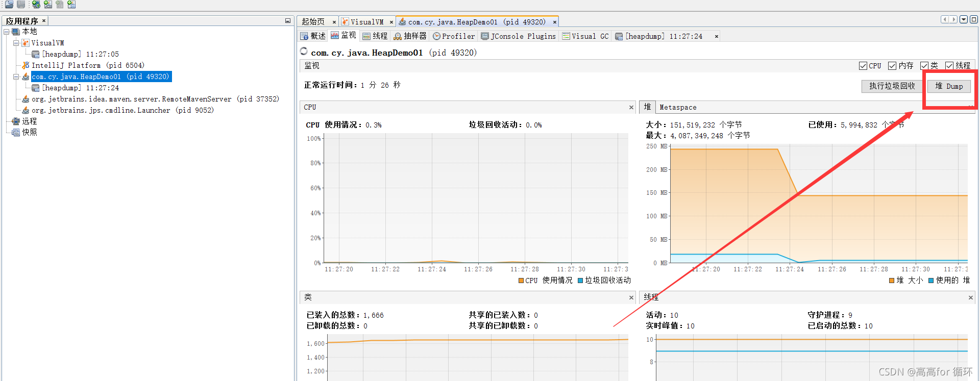This screenshot has width=980, height=381.
Task: Click the 概述 overview tab icon
Action: click(305, 36)
